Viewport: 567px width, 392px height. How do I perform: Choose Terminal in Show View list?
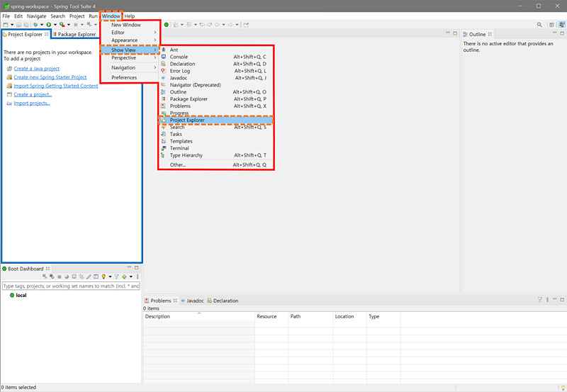216,148
